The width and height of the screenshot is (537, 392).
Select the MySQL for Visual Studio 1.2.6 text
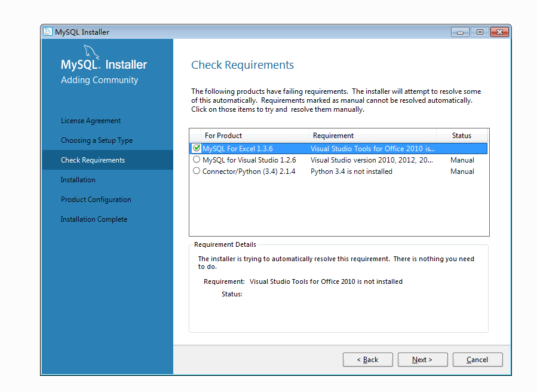pyautogui.click(x=249, y=160)
